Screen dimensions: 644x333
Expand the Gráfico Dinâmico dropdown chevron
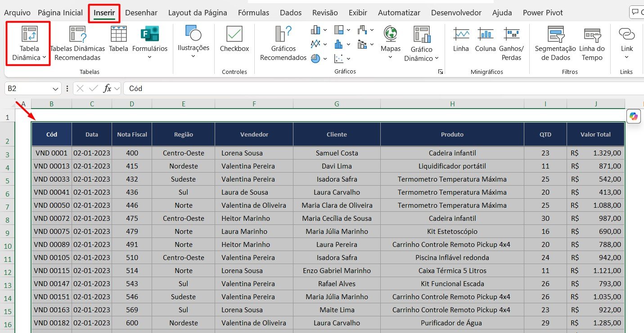(437, 59)
